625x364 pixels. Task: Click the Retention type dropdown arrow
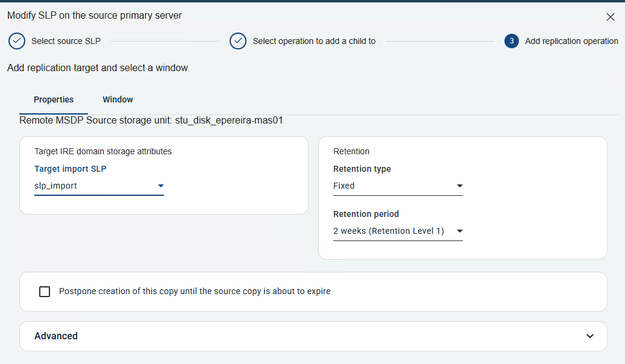459,186
